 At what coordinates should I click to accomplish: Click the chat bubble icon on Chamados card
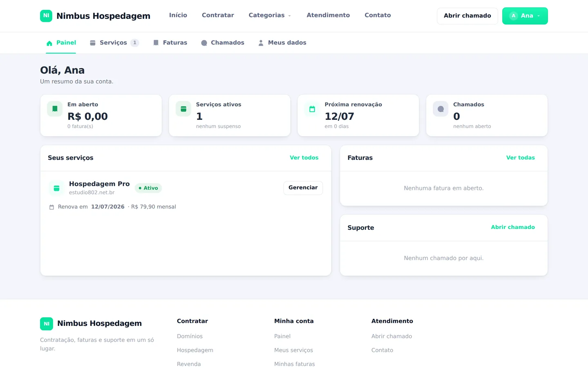(x=441, y=109)
